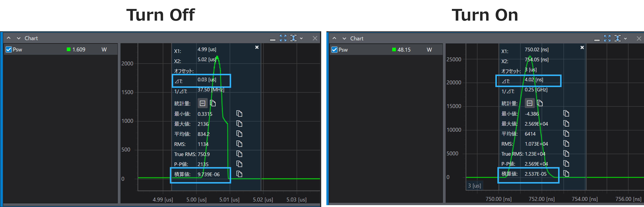Image resolution: width=644 pixels, height=207 pixels.
Task: Copy minimum value 0.3315
Action: click(x=239, y=114)
